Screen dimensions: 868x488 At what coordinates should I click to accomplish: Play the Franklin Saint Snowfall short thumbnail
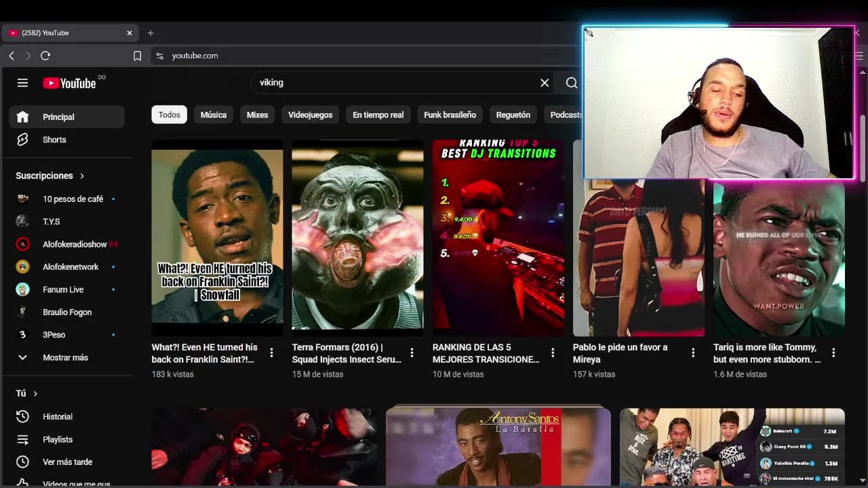[x=217, y=237]
